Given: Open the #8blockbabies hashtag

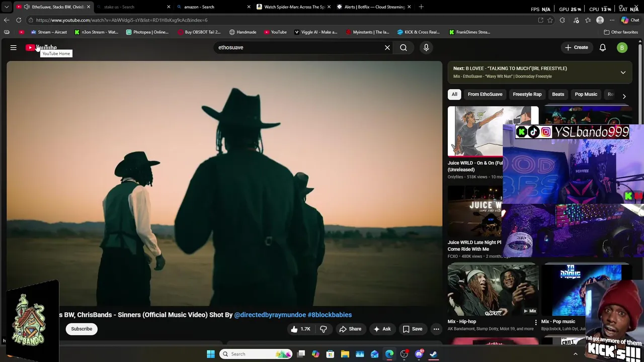Looking at the screenshot, I should click(x=330, y=315).
